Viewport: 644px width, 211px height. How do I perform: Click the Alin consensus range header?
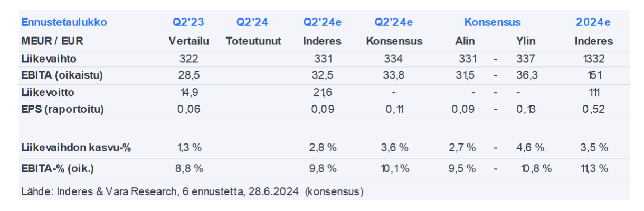click(465, 41)
